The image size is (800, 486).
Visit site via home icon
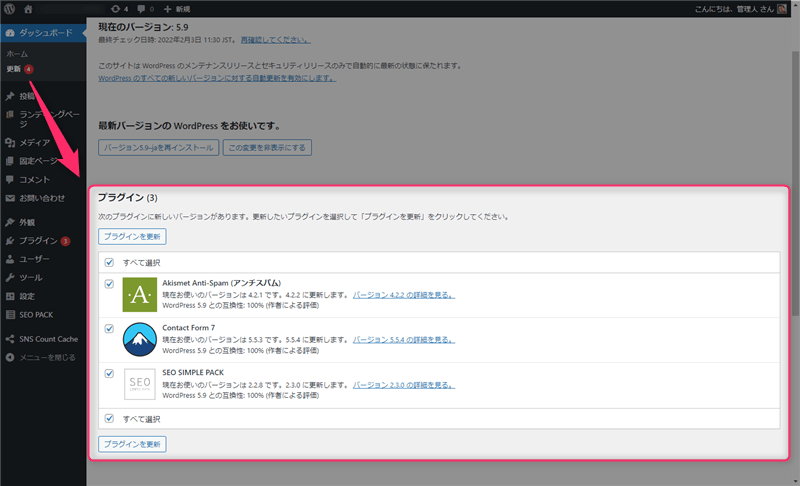(x=28, y=9)
